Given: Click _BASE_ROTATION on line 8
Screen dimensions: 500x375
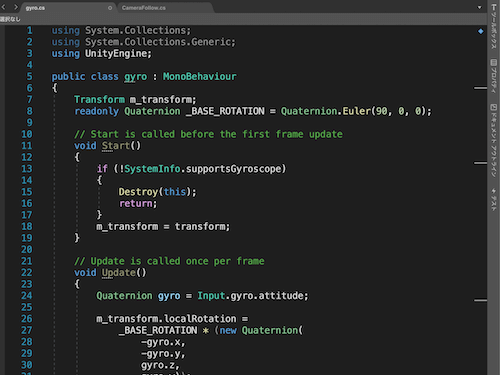Looking at the screenshot, I should 225,111.
